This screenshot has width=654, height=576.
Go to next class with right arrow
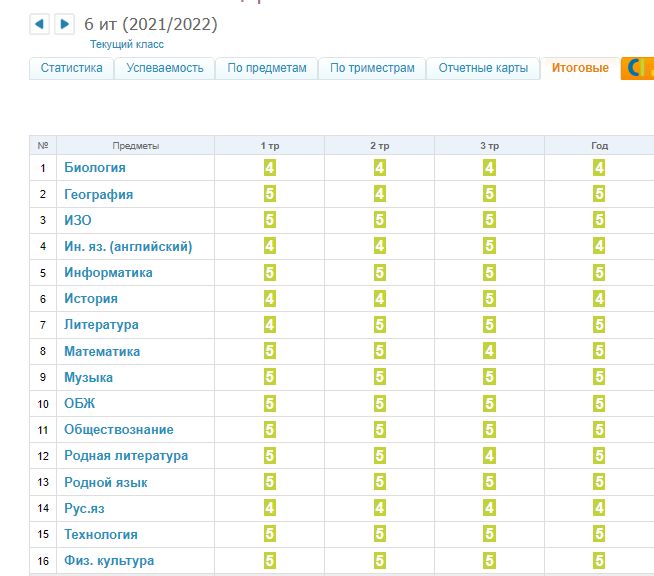(x=65, y=24)
